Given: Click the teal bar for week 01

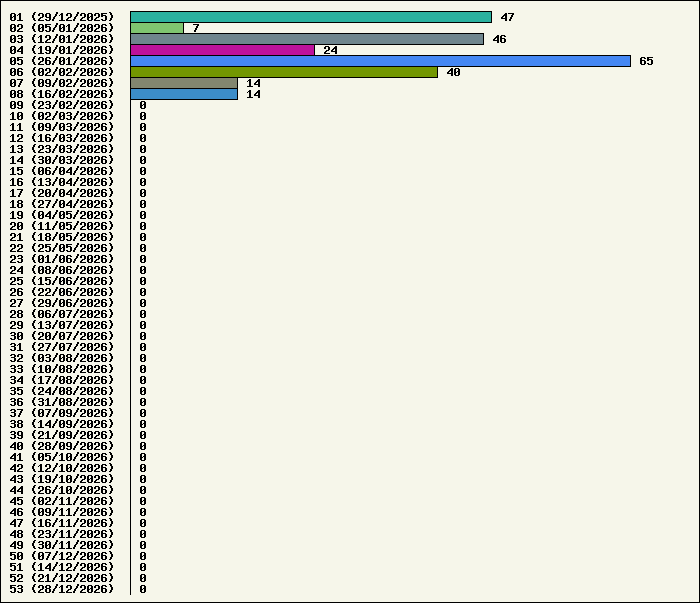Looking at the screenshot, I should (310, 17).
